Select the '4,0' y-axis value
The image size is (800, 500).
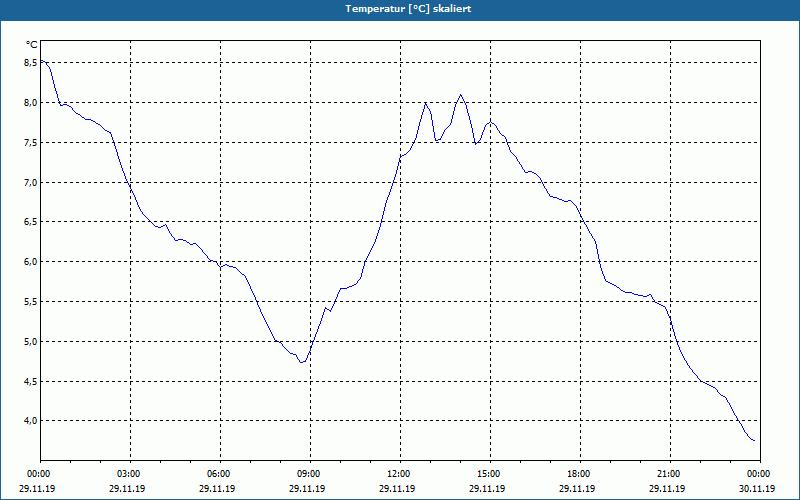coord(31,421)
